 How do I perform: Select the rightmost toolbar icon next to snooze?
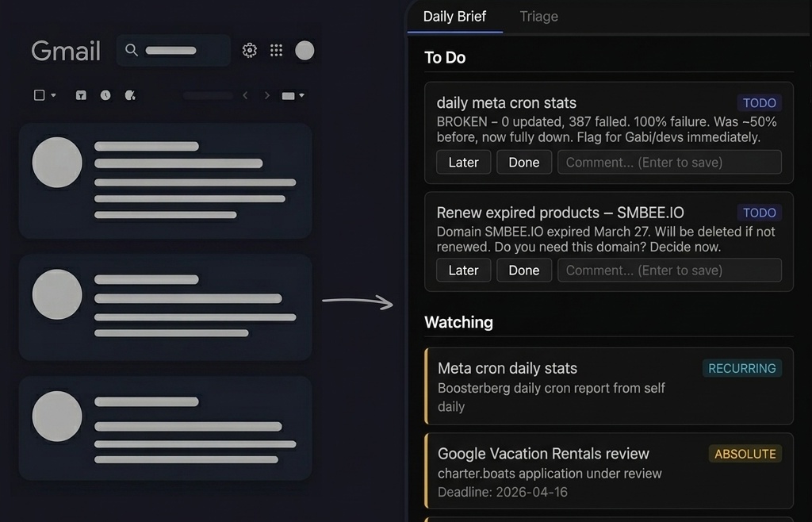[131, 95]
